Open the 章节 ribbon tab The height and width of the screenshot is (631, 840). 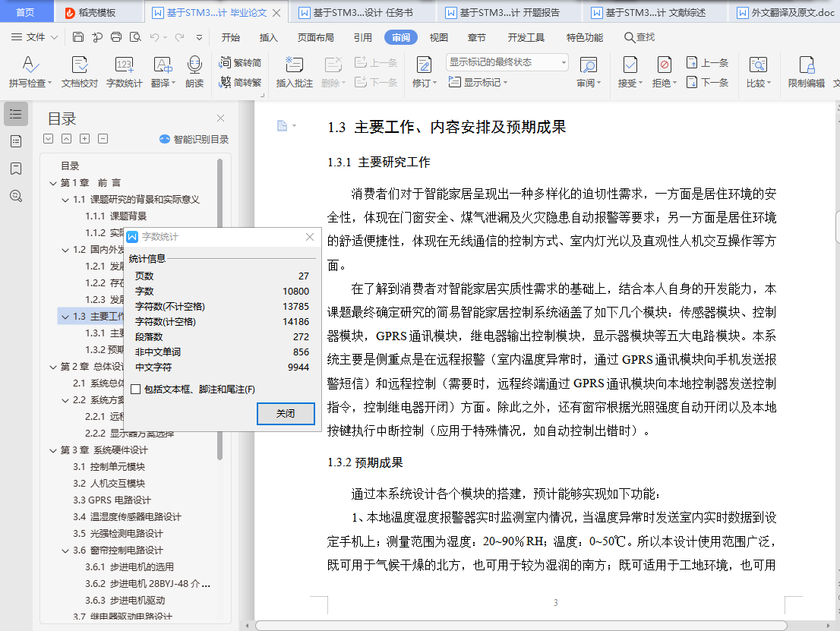click(477, 37)
